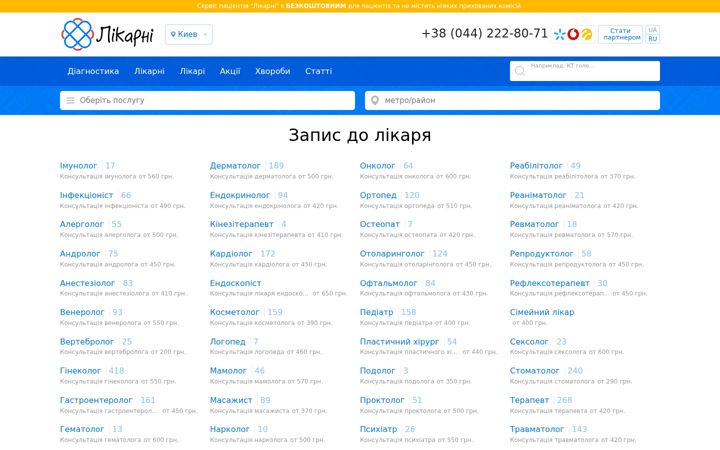The width and height of the screenshot is (720, 450).
Task: Switch language to RU
Action: [652, 39]
